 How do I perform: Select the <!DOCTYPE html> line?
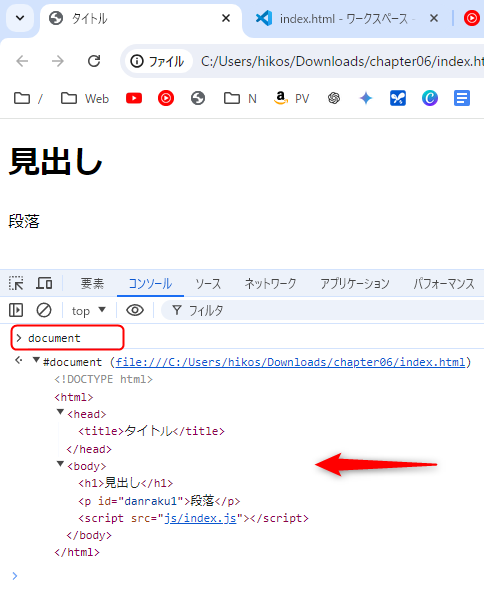(103, 379)
